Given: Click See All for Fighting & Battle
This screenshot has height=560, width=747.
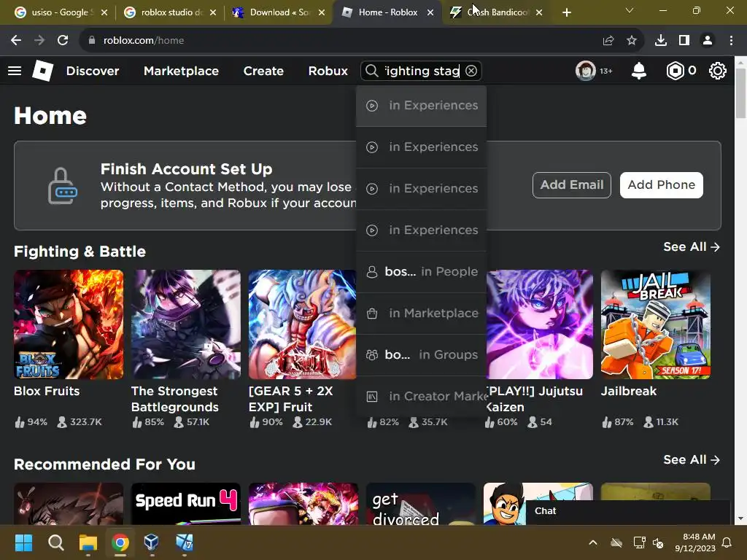Looking at the screenshot, I should tap(692, 246).
